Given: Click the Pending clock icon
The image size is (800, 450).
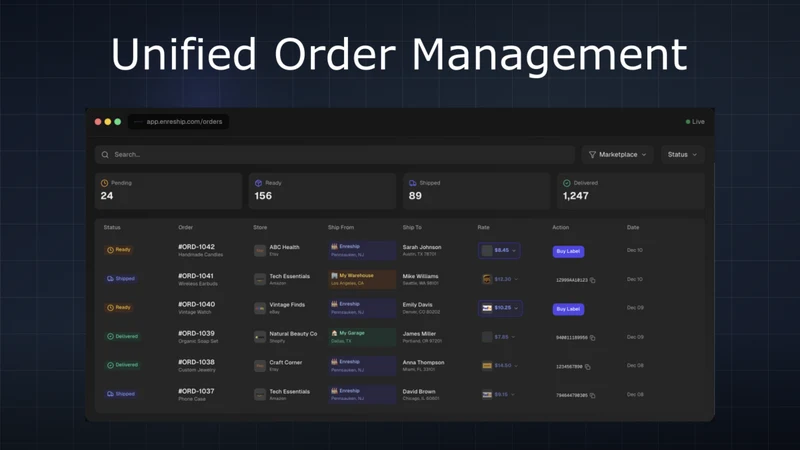Looking at the screenshot, I should pyautogui.click(x=105, y=183).
